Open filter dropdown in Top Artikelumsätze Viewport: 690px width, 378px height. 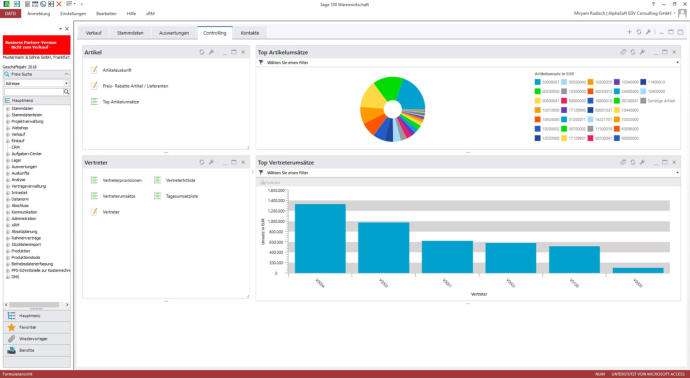tap(678, 63)
